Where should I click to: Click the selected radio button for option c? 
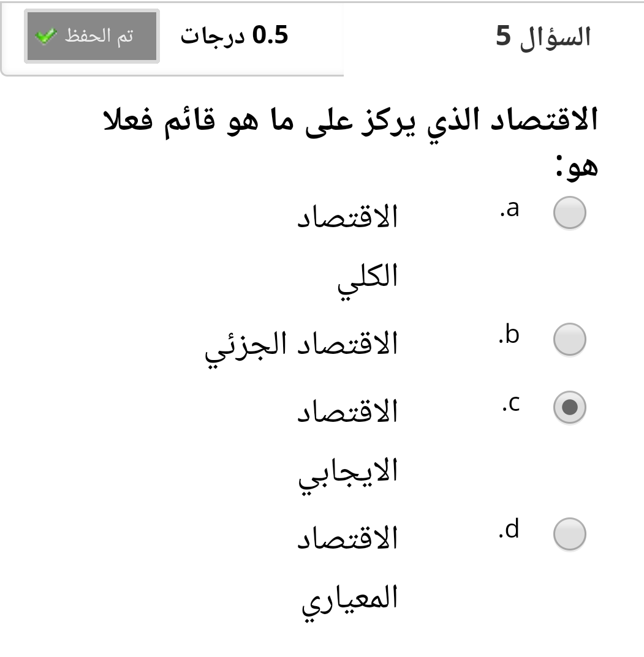[569, 407]
